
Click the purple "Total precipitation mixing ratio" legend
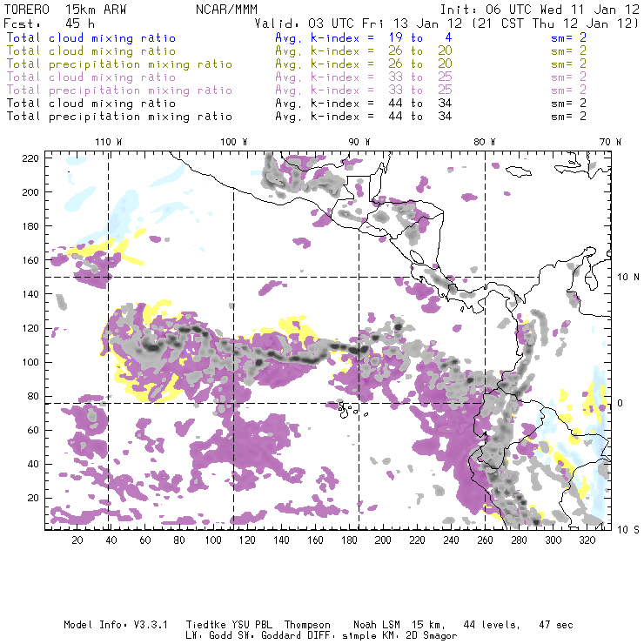tap(119, 91)
